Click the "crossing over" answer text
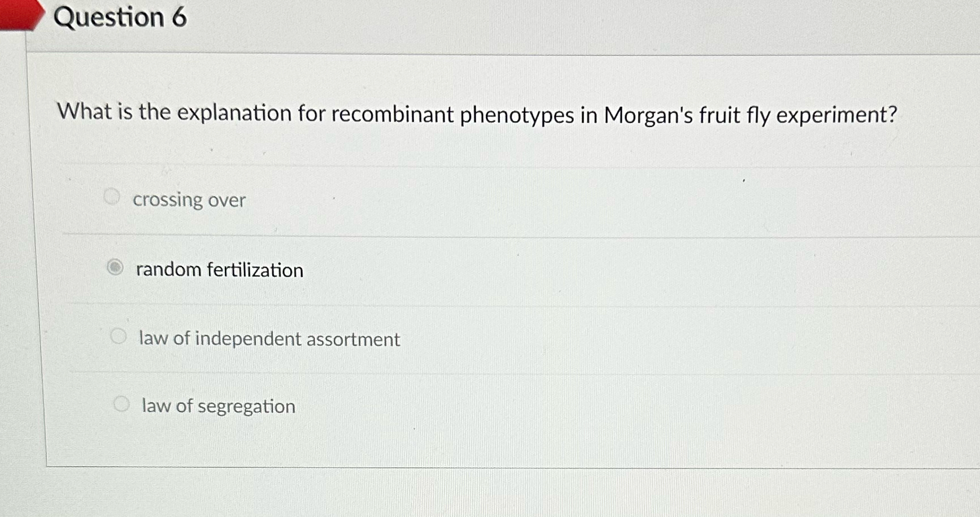 tap(190, 200)
